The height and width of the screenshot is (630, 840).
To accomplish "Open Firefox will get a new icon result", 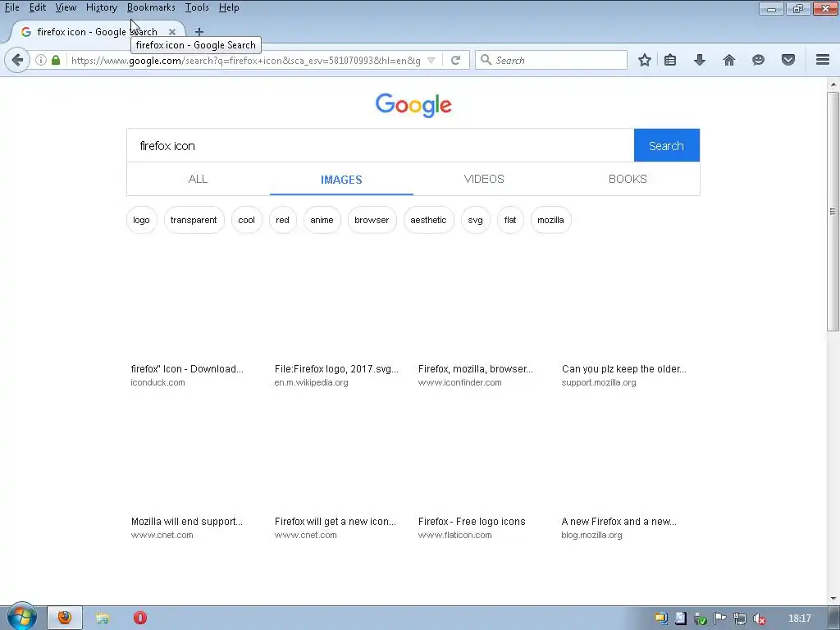I will pos(336,522).
